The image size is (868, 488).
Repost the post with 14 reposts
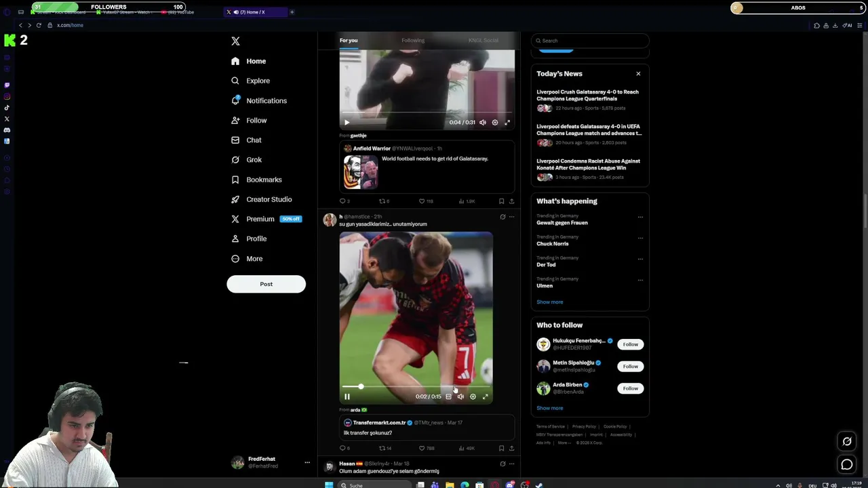click(x=384, y=448)
